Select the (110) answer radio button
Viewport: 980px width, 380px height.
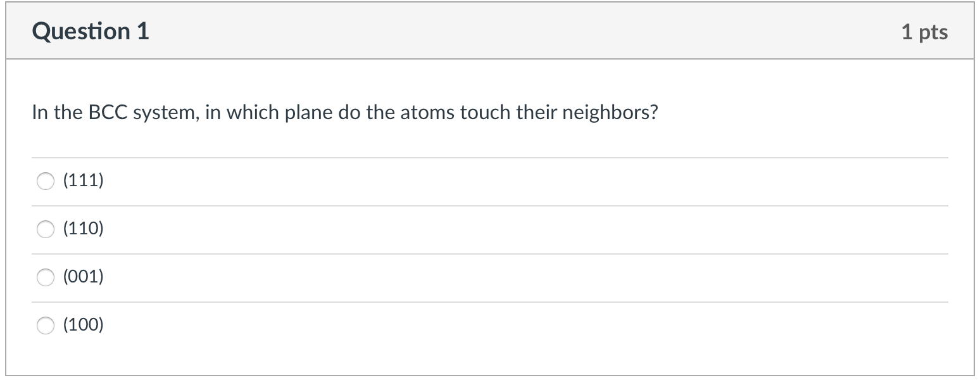45,229
